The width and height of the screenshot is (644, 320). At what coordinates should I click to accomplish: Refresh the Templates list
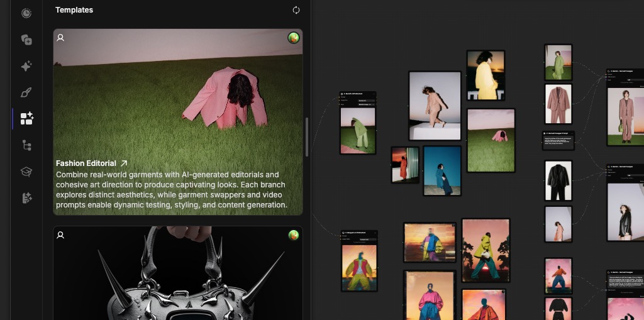pyautogui.click(x=296, y=10)
